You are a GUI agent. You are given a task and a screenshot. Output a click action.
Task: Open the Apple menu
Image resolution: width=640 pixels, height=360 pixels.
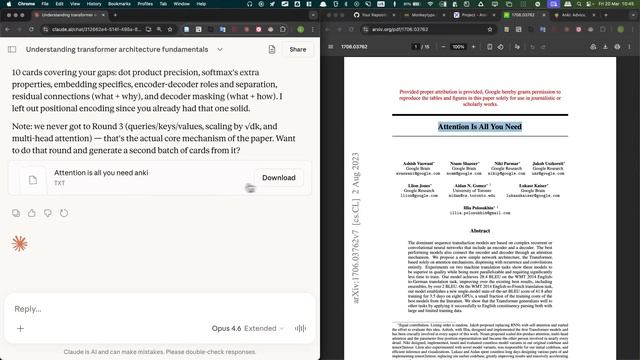tap(9, 4)
